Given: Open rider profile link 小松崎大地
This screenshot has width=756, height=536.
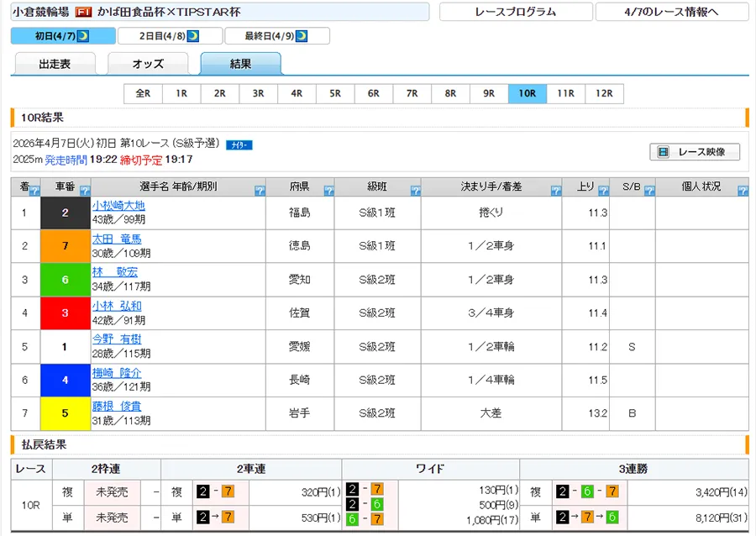Looking at the screenshot, I should pyautogui.click(x=118, y=206).
